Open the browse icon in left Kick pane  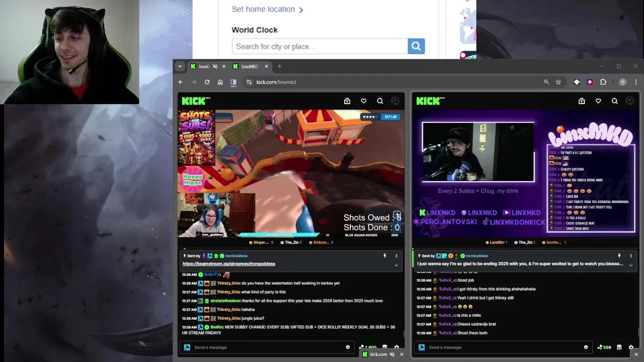pos(347,101)
